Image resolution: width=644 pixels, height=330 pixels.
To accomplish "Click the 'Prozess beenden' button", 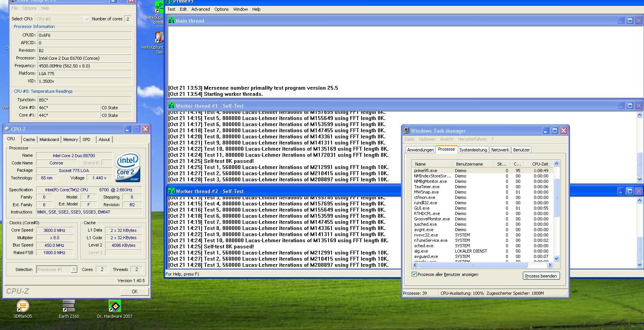I will [x=541, y=276].
